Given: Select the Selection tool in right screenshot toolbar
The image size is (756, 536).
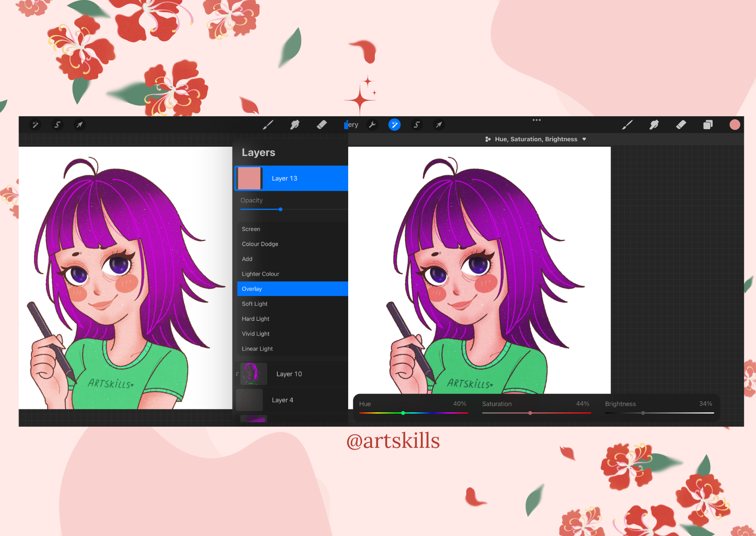Looking at the screenshot, I should click(417, 125).
